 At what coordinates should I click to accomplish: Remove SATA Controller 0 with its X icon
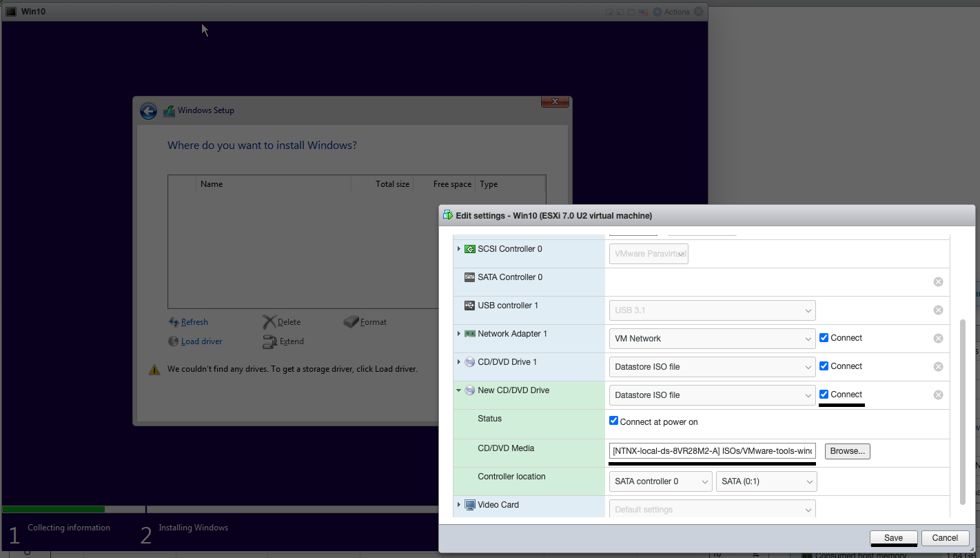[x=938, y=282]
